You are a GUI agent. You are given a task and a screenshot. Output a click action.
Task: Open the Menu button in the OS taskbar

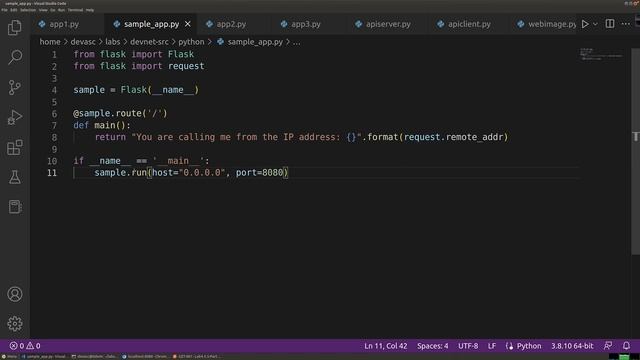tap(10, 356)
